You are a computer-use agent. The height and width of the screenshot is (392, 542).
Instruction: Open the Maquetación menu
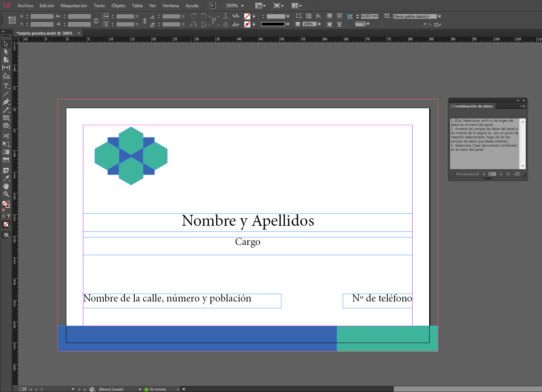[x=74, y=6]
